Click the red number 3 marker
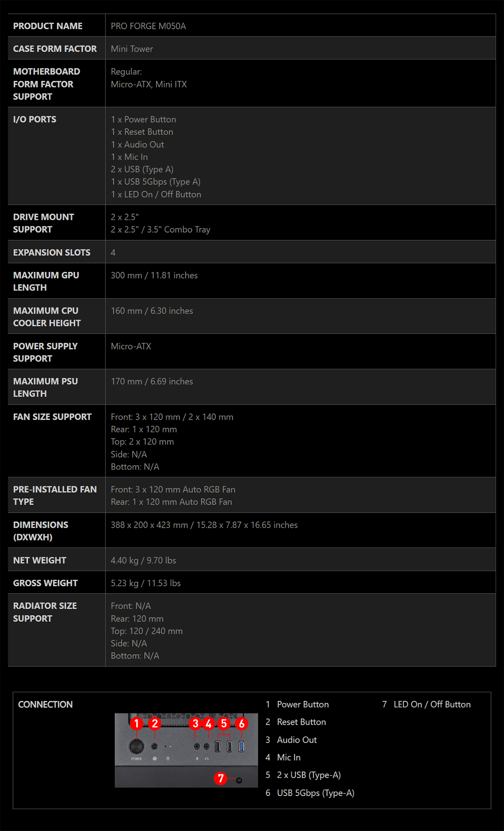The height and width of the screenshot is (831, 504). 195,723
